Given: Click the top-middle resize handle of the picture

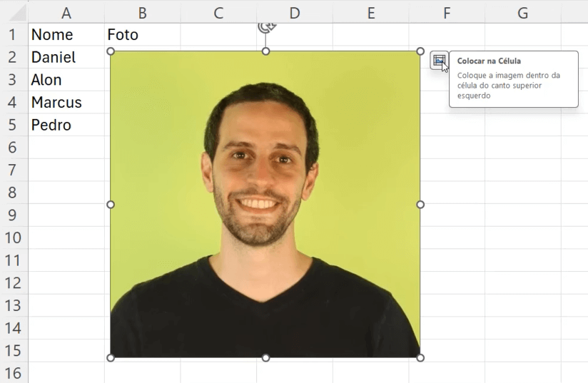Looking at the screenshot, I should 265,51.
